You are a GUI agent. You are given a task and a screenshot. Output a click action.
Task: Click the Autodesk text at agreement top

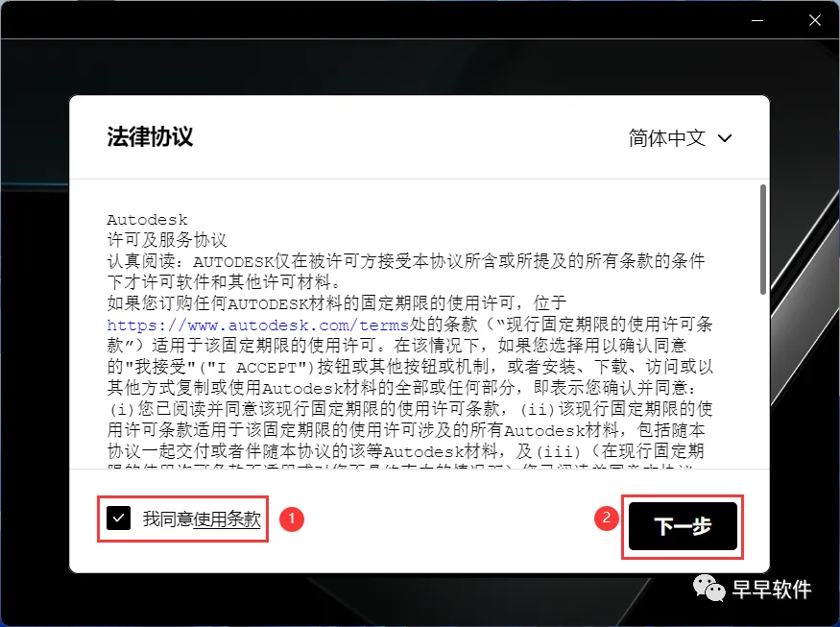pyautogui.click(x=147, y=220)
